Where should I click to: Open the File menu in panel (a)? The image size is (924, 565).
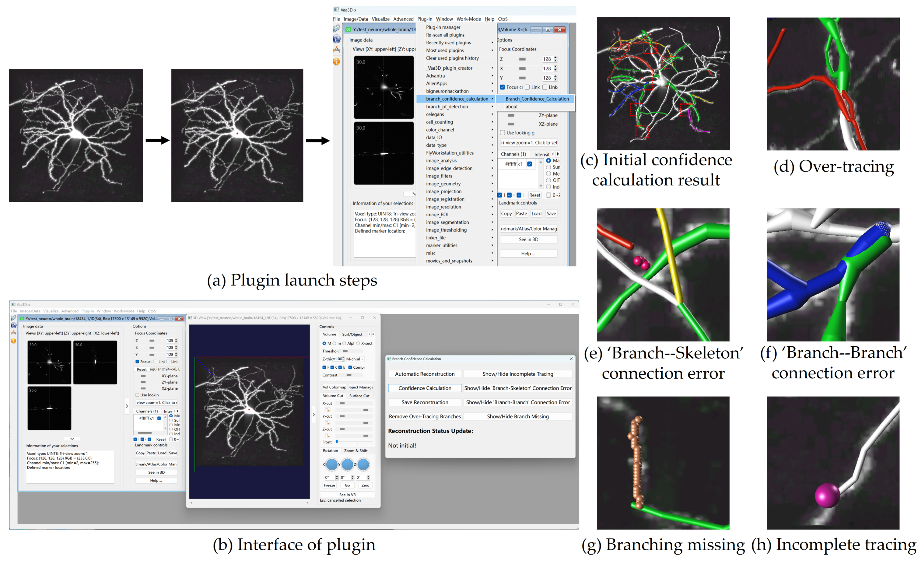click(336, 19)
